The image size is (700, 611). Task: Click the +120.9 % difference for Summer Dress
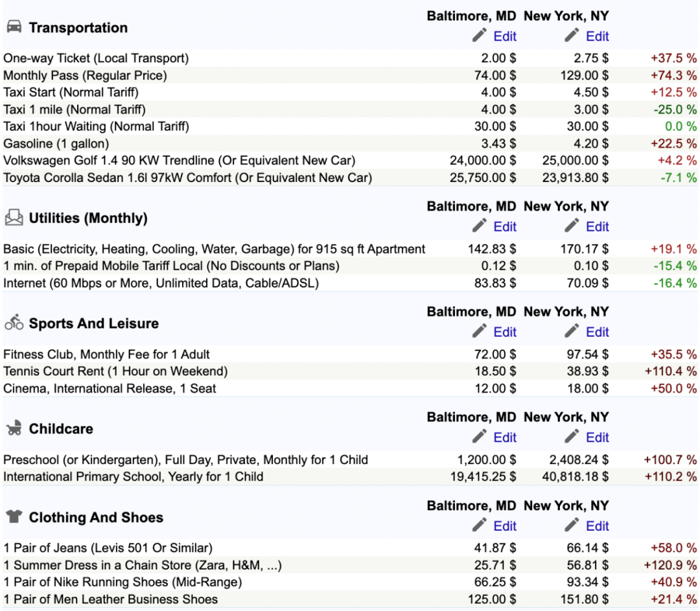[670, 566]
